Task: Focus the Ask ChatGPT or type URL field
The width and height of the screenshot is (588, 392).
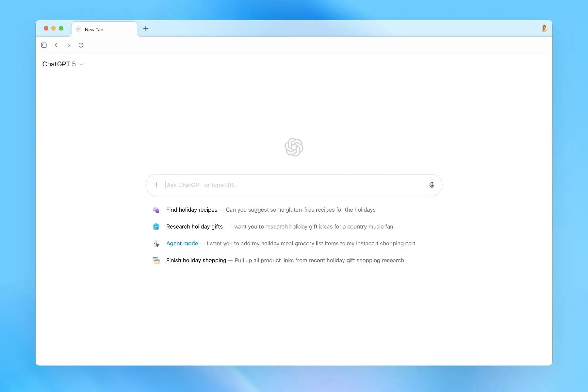Action: tap(294, 185)
